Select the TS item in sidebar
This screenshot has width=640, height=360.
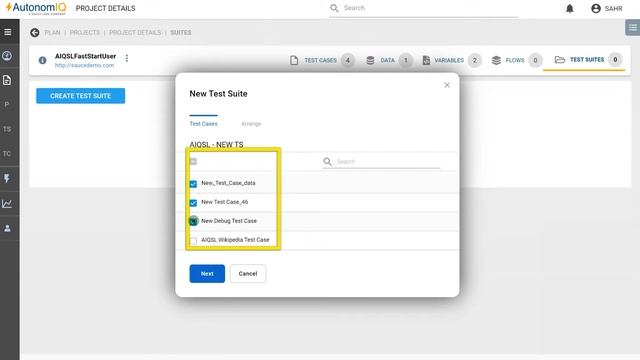(x=7, y=129)
